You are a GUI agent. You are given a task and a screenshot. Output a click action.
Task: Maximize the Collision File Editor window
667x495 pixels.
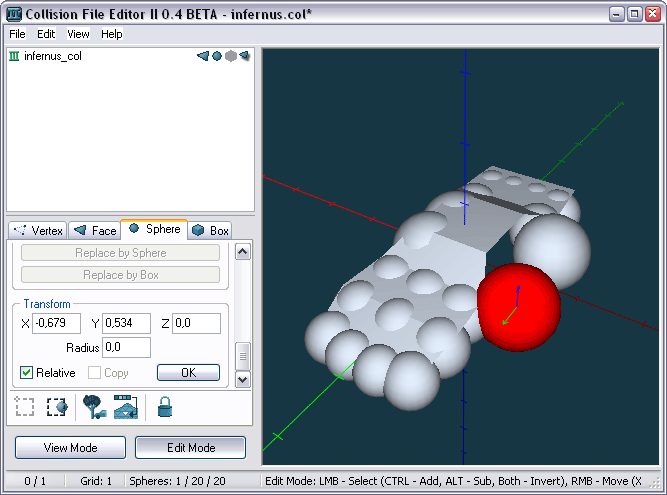pos(634,14)
